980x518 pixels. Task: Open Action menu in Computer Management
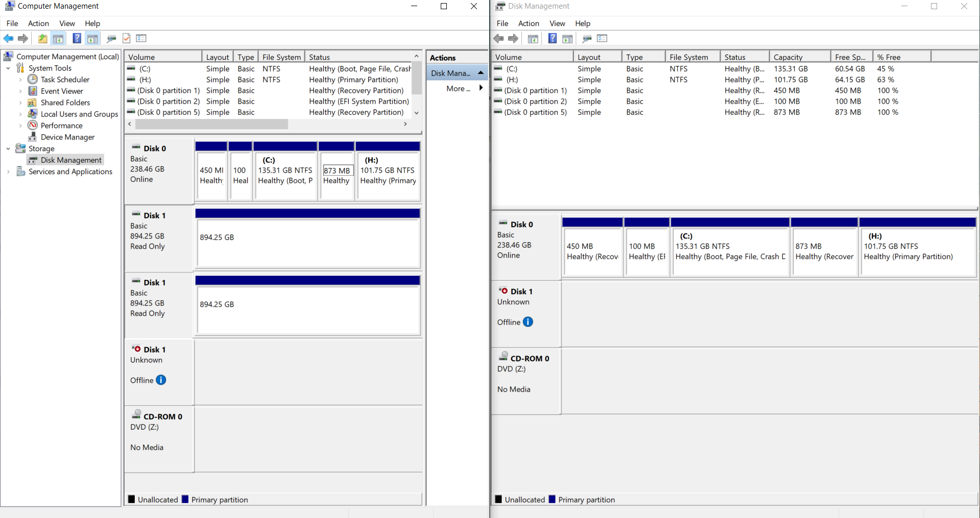(x=38, y=23)
